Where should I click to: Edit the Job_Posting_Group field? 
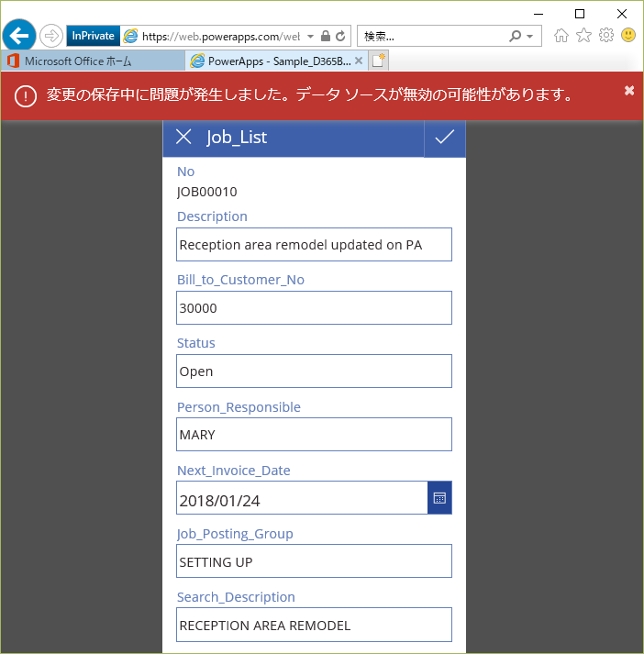click(x=314, y=561)
